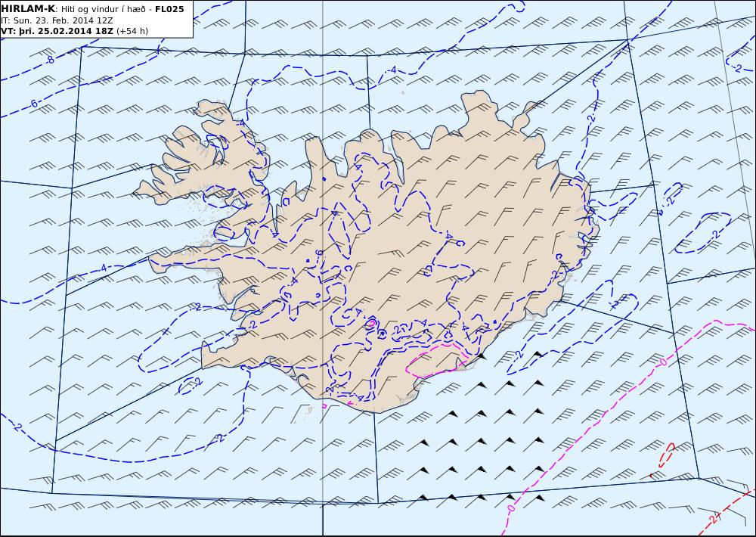
Task: Select the 'IT: Sun. 23. Feb. 2014 12Z' line
Action: (57, 20)
